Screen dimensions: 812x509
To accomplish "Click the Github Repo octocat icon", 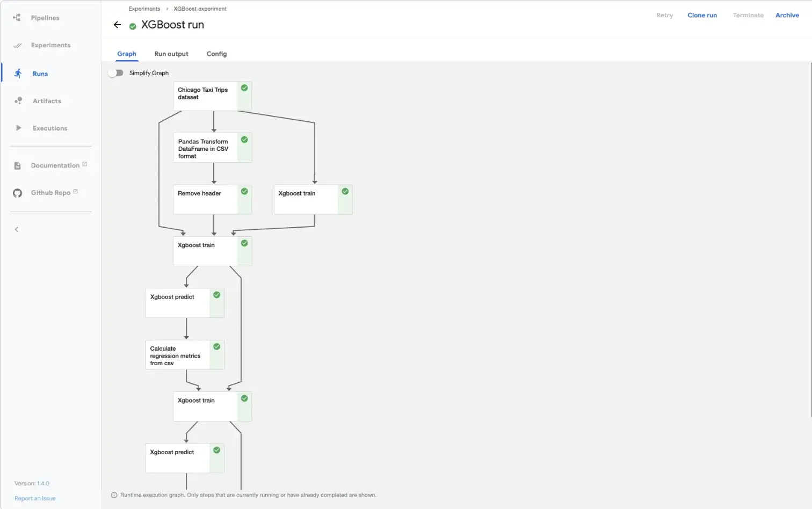I will pos(17,193).
